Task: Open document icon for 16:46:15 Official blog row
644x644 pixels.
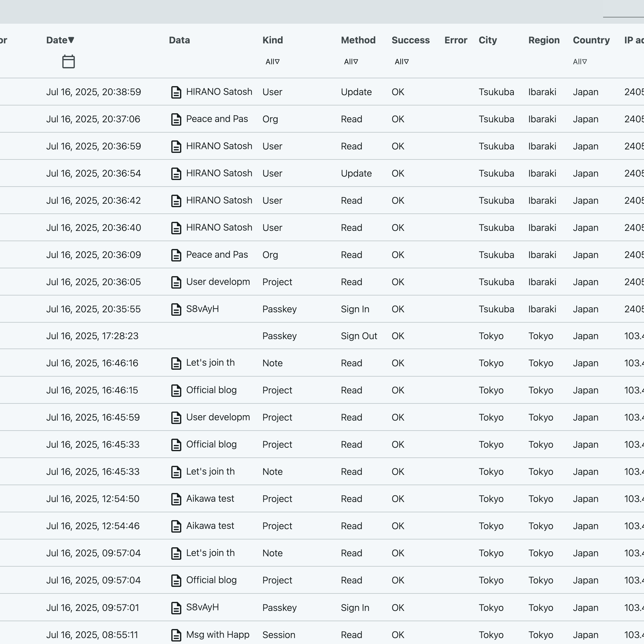Action: click(x=176, y=391)
